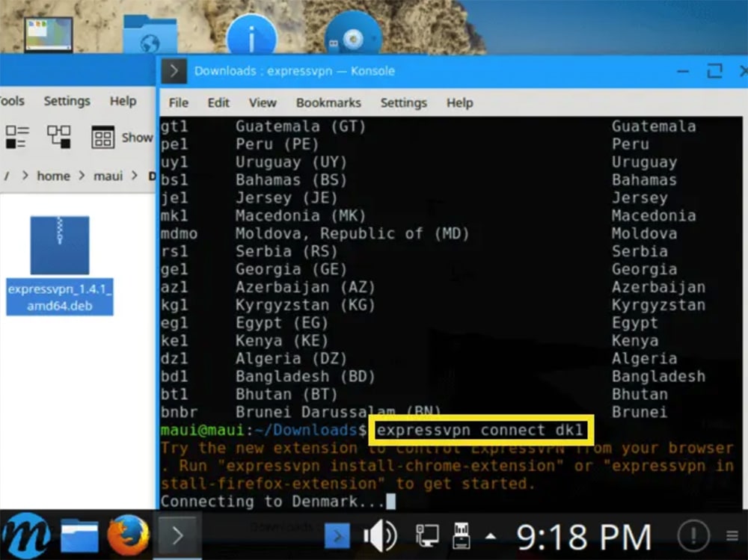This screenshot has height=560, width=748.
Task: Click desktop screenshot image icon
Action: point(48,34)
